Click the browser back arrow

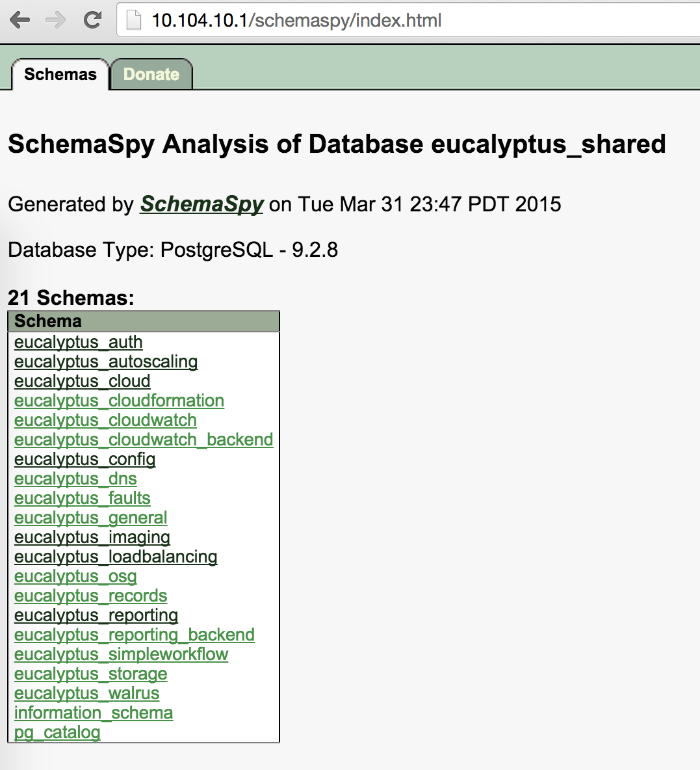20,20
